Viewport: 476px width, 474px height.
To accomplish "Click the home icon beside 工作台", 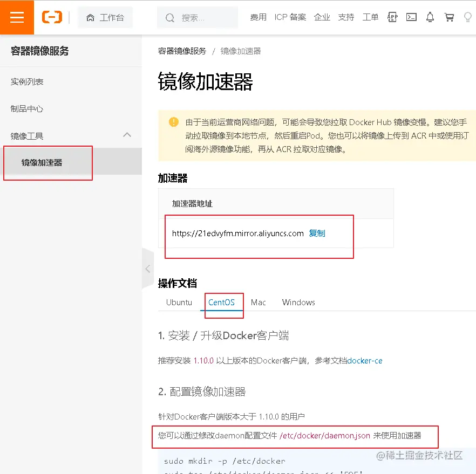I will click(90, 18).
